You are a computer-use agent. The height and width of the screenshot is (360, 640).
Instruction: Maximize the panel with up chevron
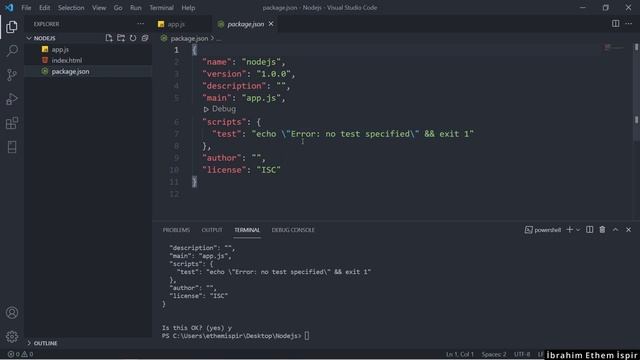click(616, 230)
